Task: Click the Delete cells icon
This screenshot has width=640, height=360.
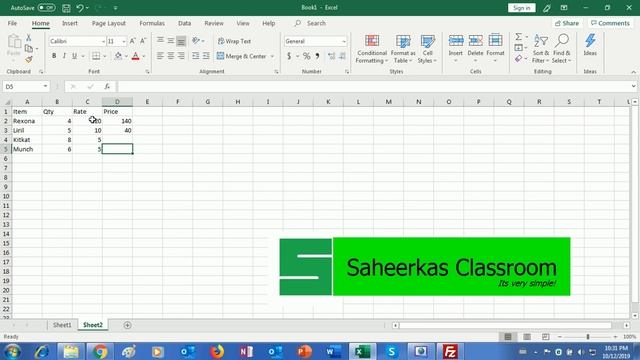Action: click(475, 41)
